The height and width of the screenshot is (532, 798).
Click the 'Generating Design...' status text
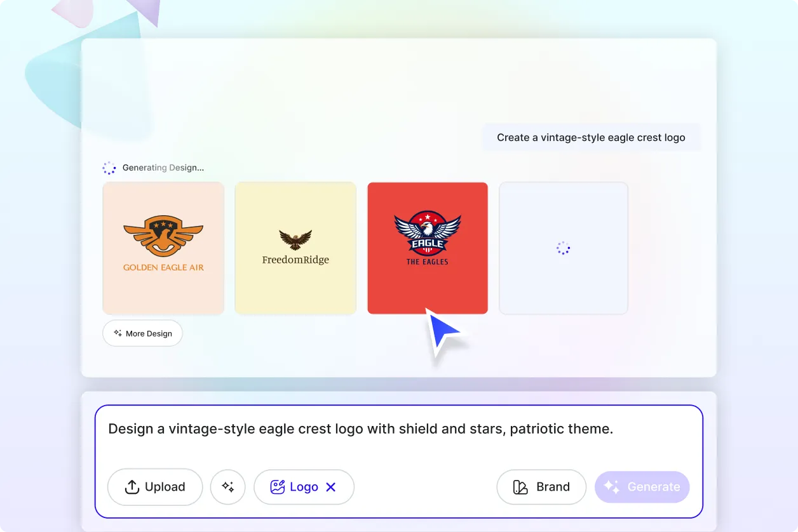pos(163,168)
